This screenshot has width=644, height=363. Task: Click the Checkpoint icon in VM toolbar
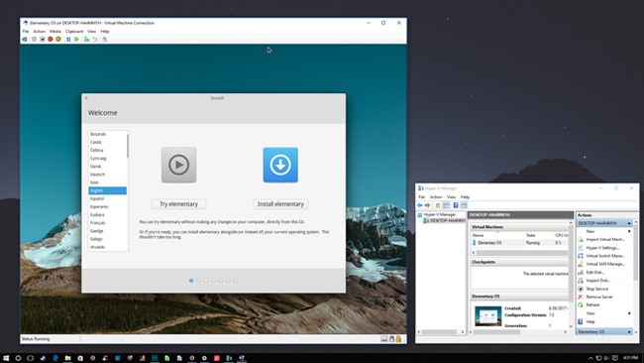coord(86,39)
